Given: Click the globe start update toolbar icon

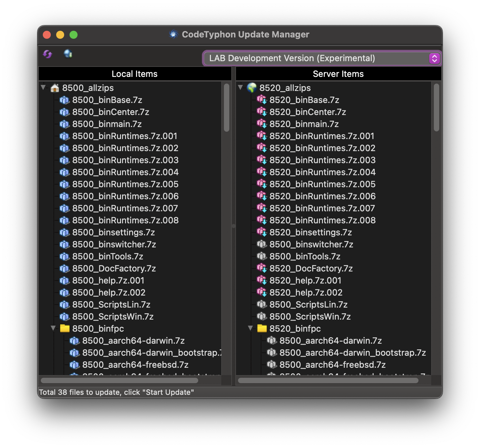Looking at the screenshot, I should tap(68, 53).
